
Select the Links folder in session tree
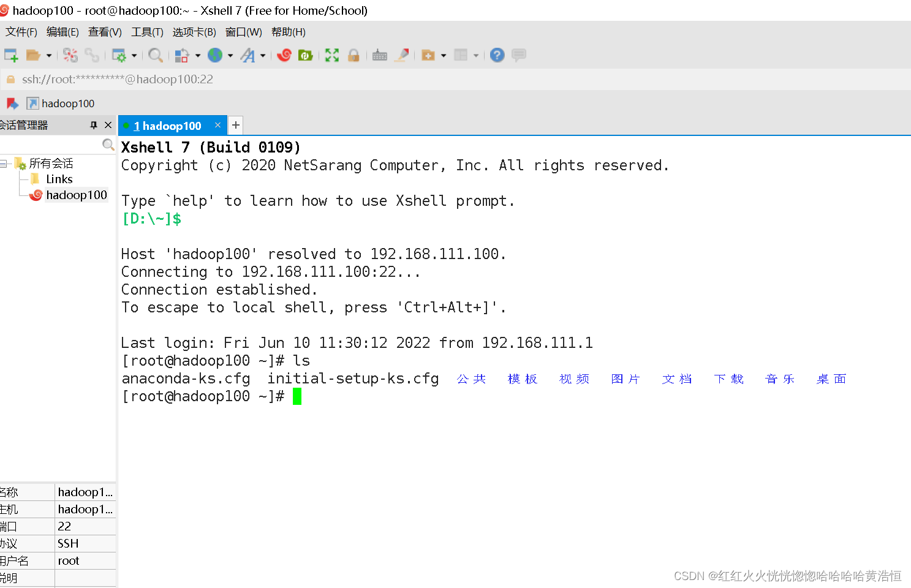point(59,179)
